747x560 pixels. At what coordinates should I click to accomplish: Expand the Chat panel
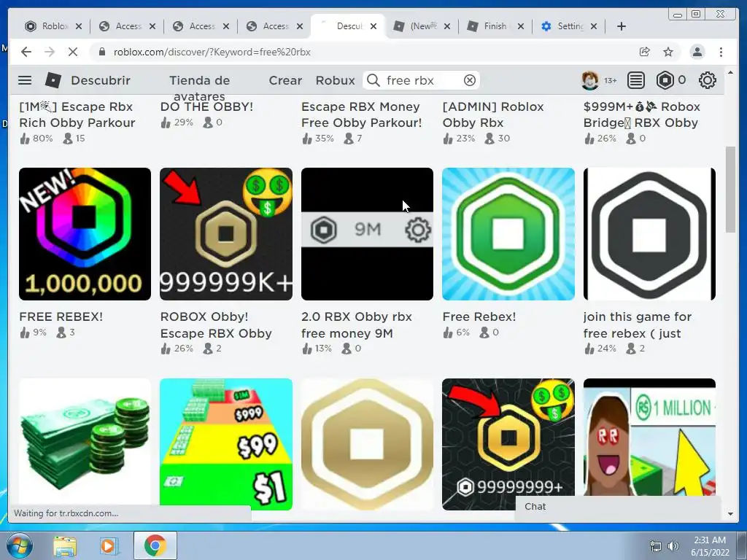coord(619,507)
